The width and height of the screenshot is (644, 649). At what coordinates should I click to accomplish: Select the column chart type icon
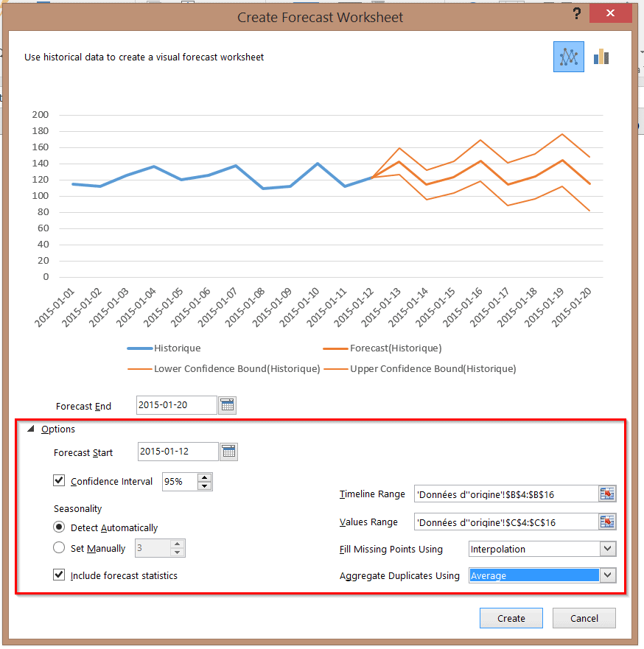[601, 57]
